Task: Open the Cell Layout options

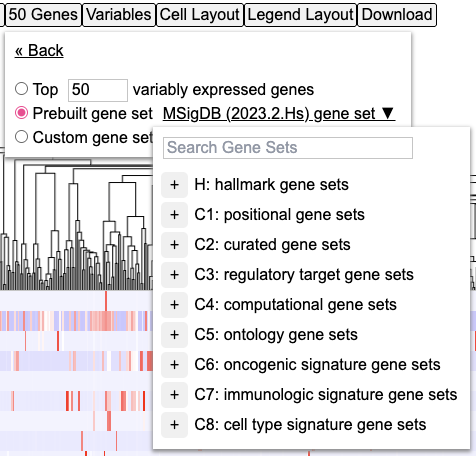Action: (x=200, y=15)
